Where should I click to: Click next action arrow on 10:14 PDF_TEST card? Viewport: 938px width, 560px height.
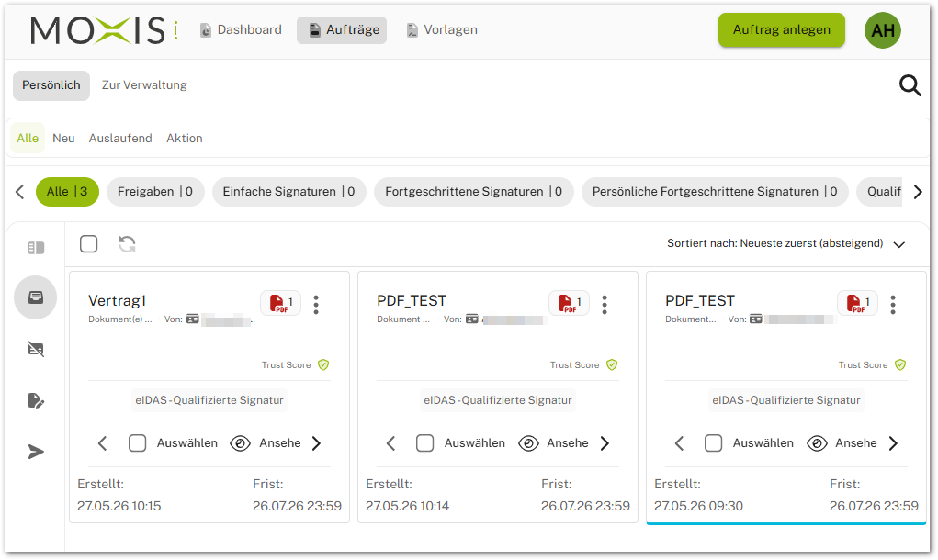point(605,442)
